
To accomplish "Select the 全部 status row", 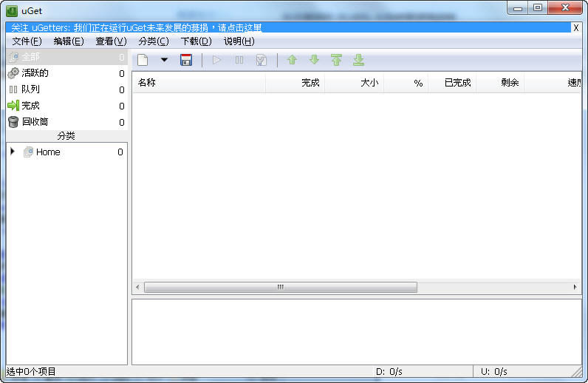I will [x=66, y=57].
